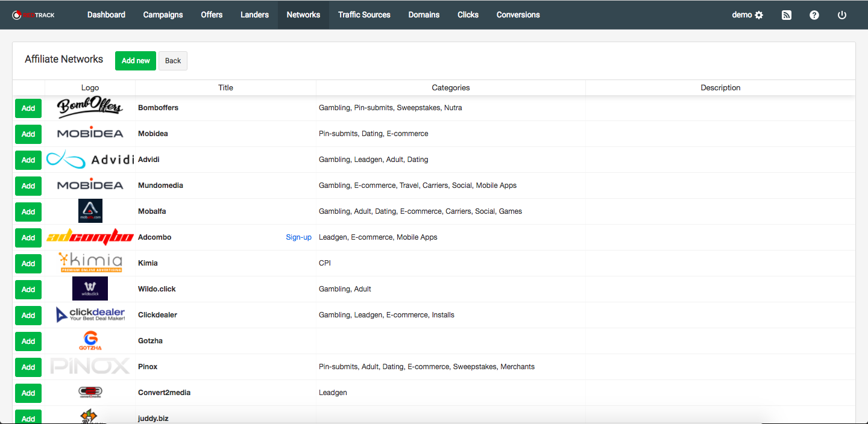Screen dimensions: 868x424
Task: Click the Categories column header
Action: [x=450, y=88]
